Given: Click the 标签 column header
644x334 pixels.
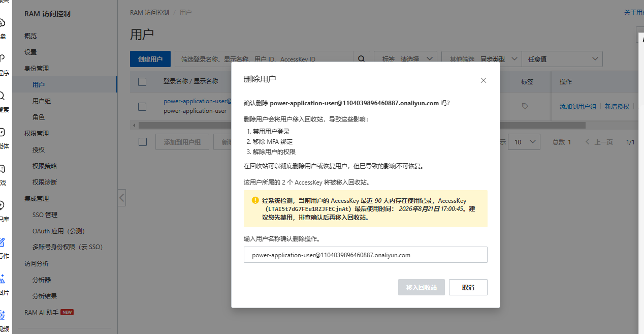Looking at the screenshot, I should pos(527,81).
